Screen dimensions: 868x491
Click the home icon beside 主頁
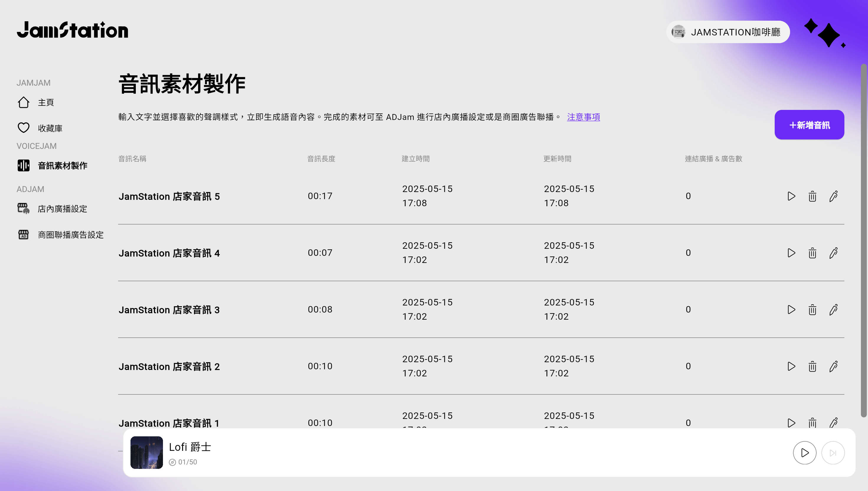click(x=24, y=102)
